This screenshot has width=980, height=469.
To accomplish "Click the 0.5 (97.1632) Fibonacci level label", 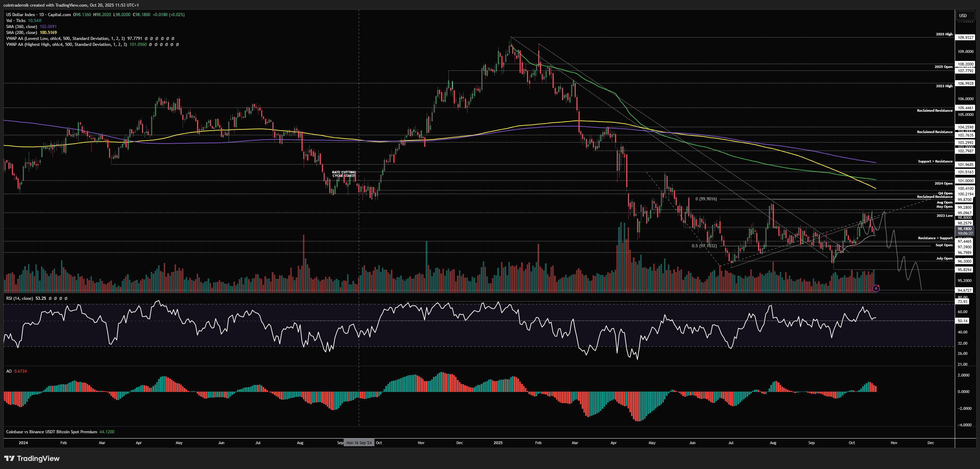I will point(704,246).
